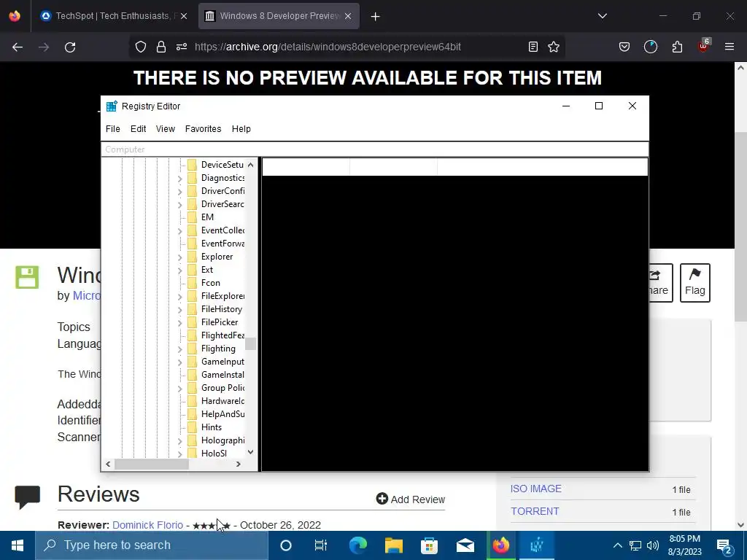Screen dimensions: 747x560
Task: Open the View menu in Registry Editor
Action: pos(166,129)
